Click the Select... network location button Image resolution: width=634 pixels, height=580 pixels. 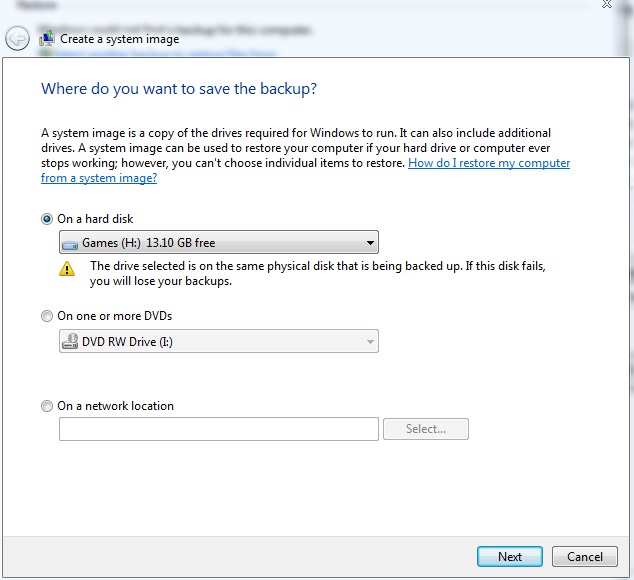pos(426,429)
